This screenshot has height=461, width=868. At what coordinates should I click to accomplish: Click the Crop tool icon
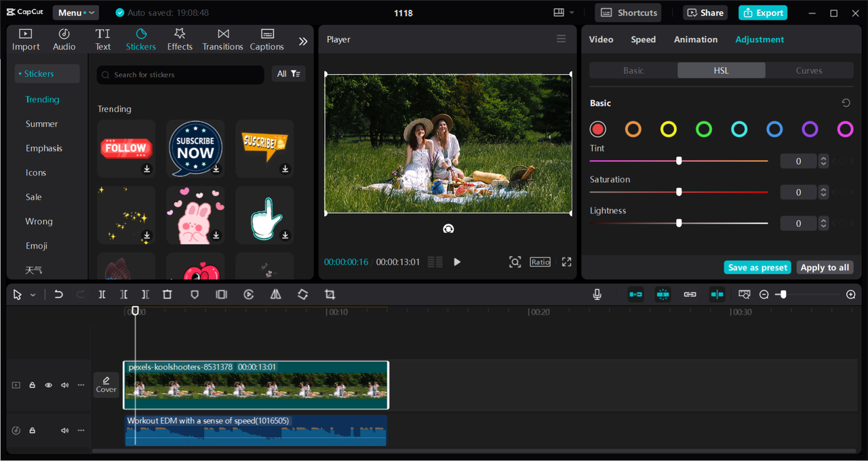click(330, 294)
